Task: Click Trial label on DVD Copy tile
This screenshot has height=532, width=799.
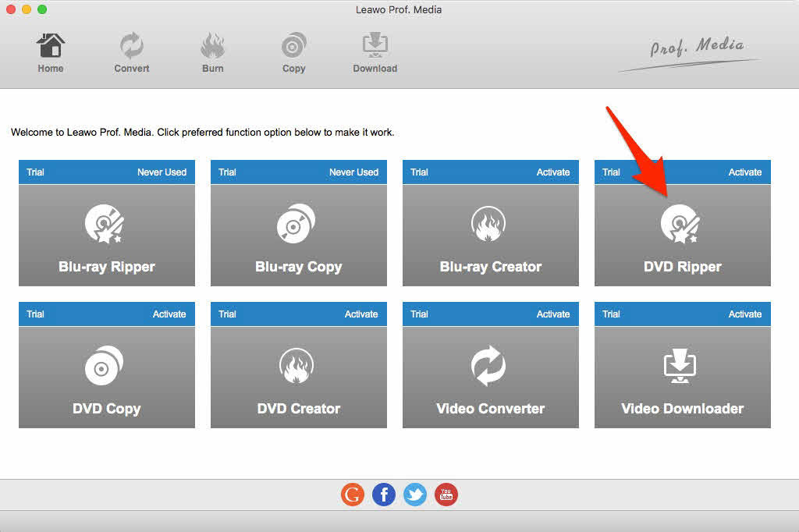Action: pos(35,314)
